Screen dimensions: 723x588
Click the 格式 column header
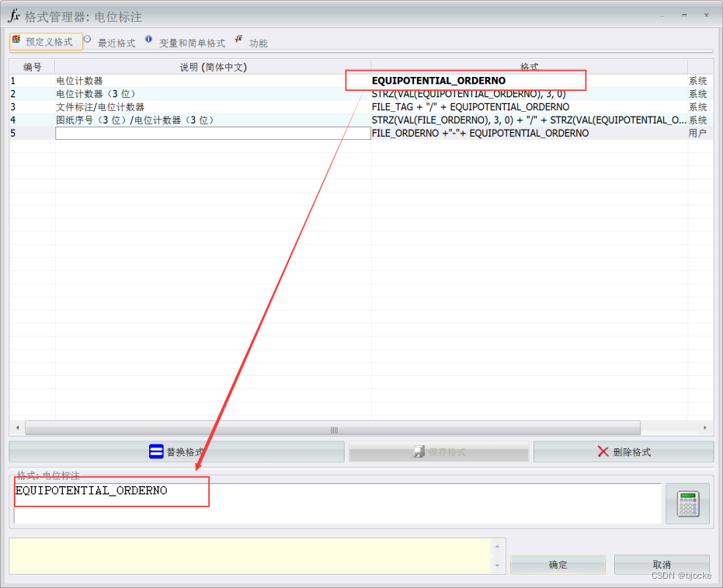coord(530,67)
